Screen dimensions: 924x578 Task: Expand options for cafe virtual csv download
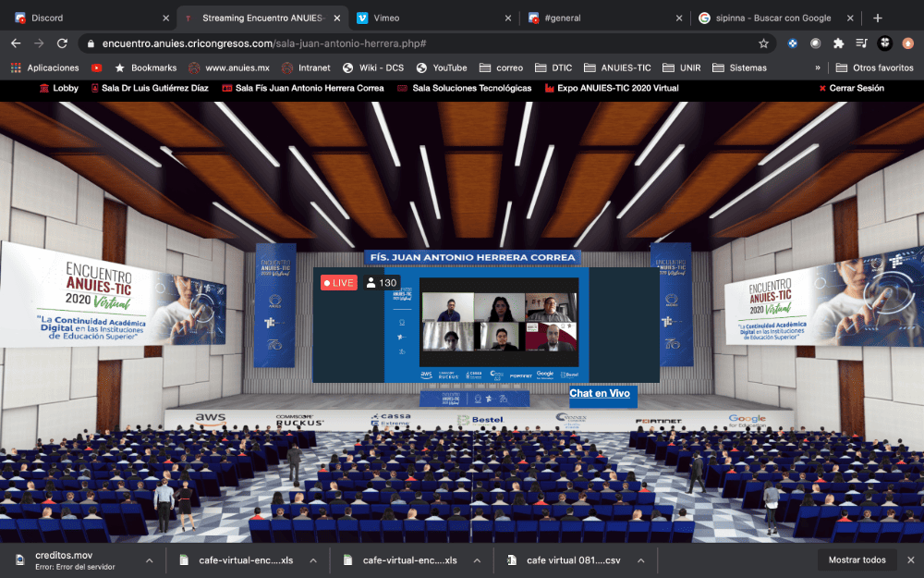click(639, 560)
